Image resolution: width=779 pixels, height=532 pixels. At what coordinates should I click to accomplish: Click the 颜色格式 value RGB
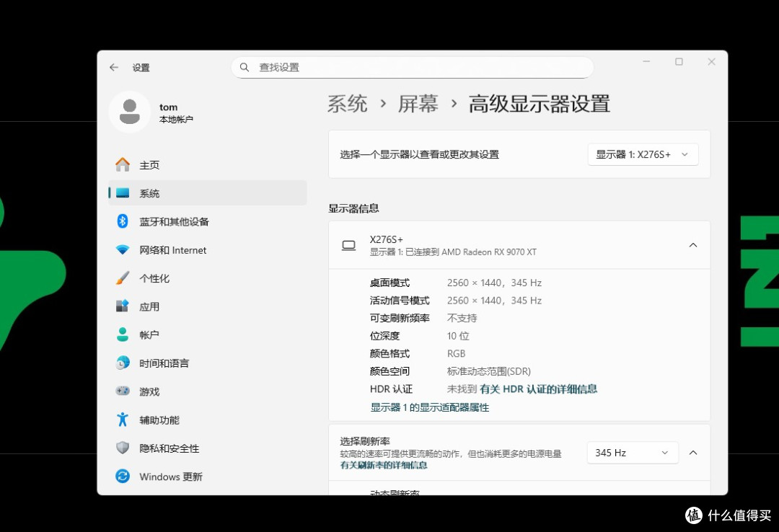click(456, 354)
